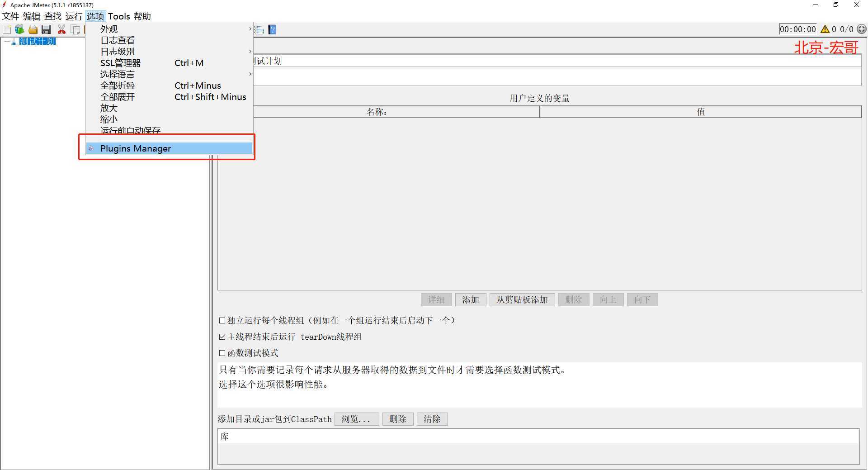The width and height of the screenshot is (868, 470).
Task: Select 放大 menu entry
Action: click(x=169, y=108)
